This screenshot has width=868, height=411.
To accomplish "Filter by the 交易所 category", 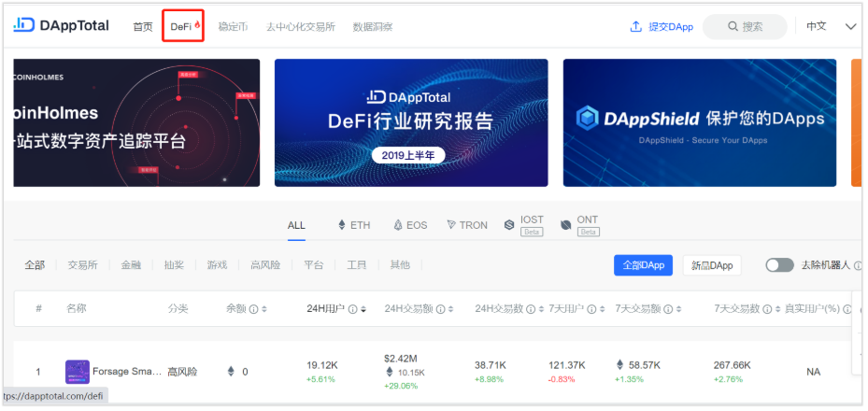I will pos(82,265).
